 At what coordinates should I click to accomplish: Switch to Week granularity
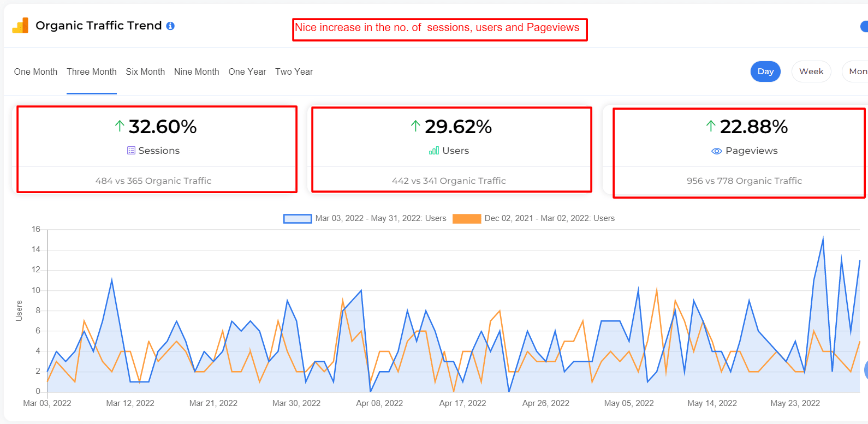811,71
